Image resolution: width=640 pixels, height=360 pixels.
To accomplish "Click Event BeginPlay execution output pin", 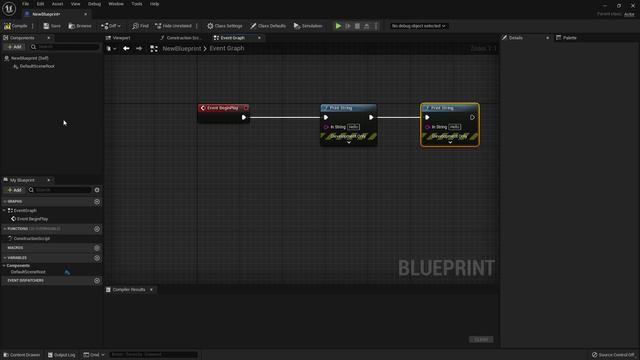I will tap(244, 118).
